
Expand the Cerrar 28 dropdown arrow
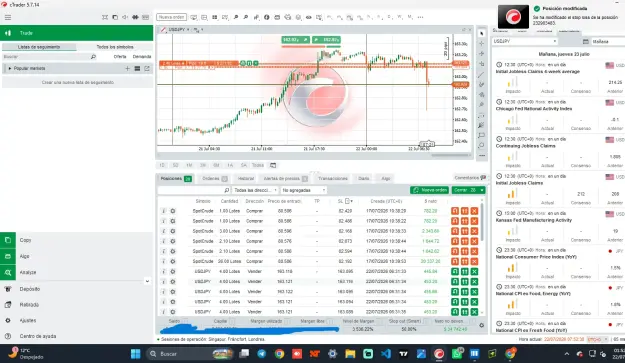(482, 190)
